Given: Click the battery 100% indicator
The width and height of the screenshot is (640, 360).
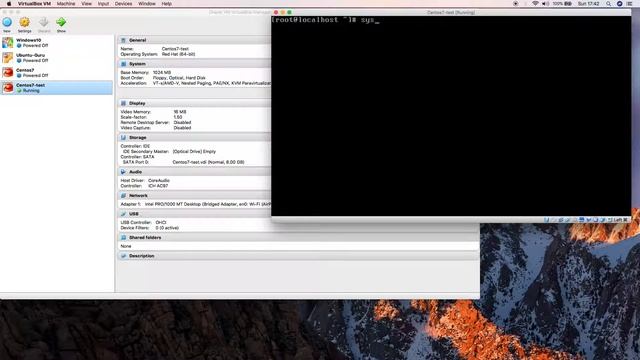Looking at the screenshot, I should click(562, 4).
